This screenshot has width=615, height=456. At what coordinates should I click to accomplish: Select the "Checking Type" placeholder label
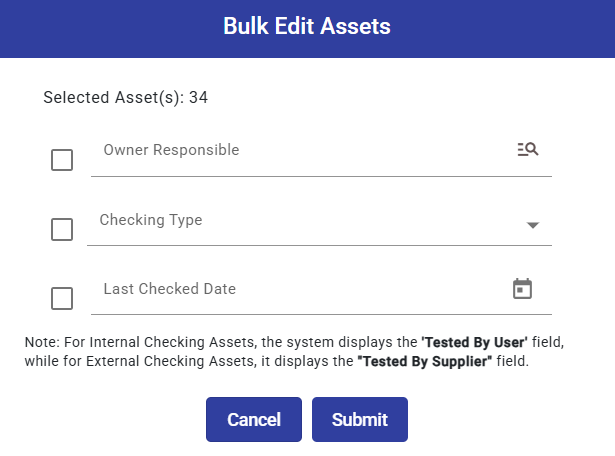(x=151, y=220)
